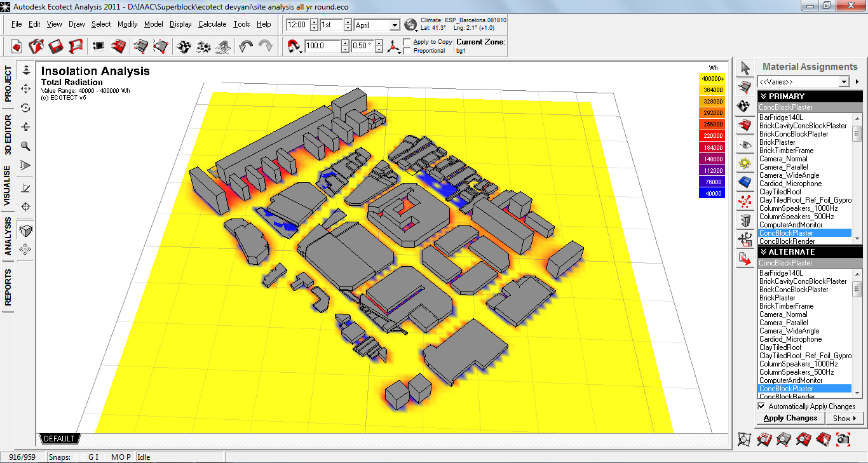Uncheck Automatically Apply Changes

[x=762, y=406]
